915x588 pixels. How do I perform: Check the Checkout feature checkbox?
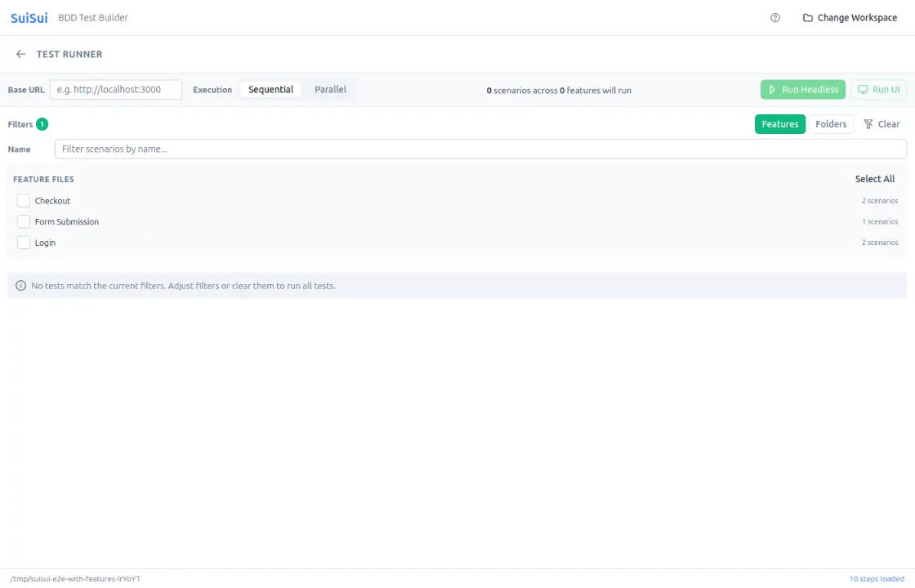click(24, 201)
